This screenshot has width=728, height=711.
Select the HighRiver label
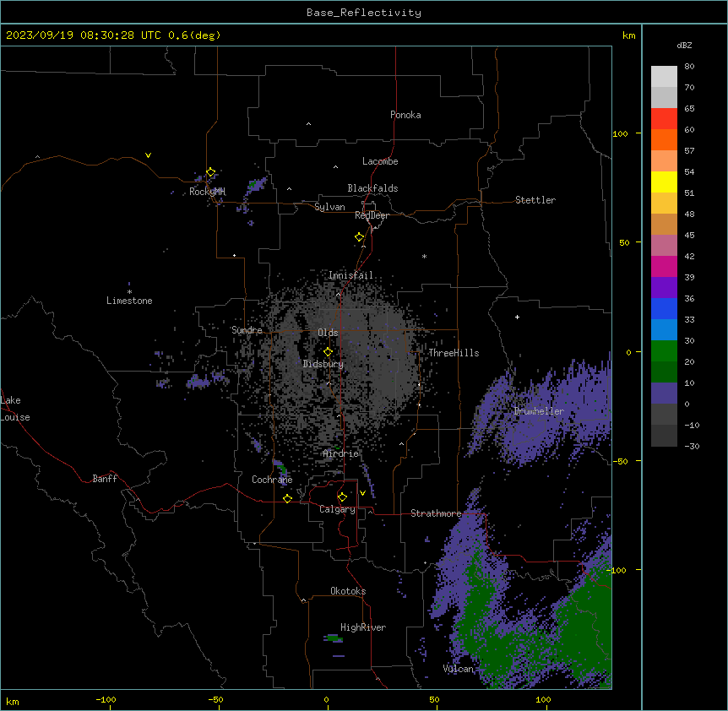coord(363,627)
